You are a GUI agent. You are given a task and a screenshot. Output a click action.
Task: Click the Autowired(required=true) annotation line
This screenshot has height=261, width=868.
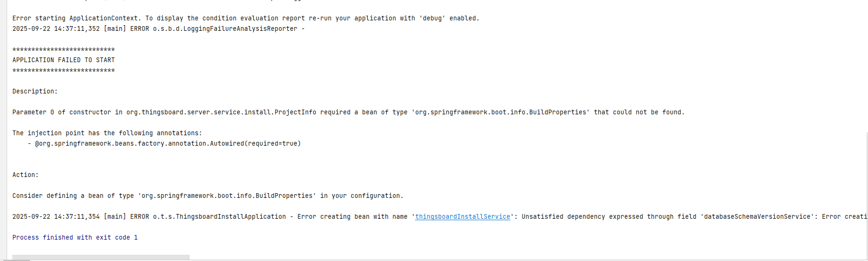point(168,144)
